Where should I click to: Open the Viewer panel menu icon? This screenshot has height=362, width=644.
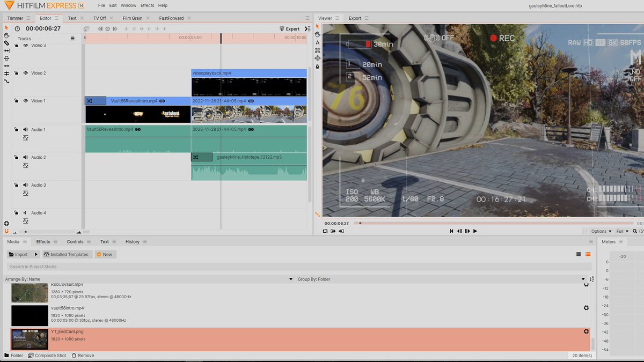click(337, 18)
